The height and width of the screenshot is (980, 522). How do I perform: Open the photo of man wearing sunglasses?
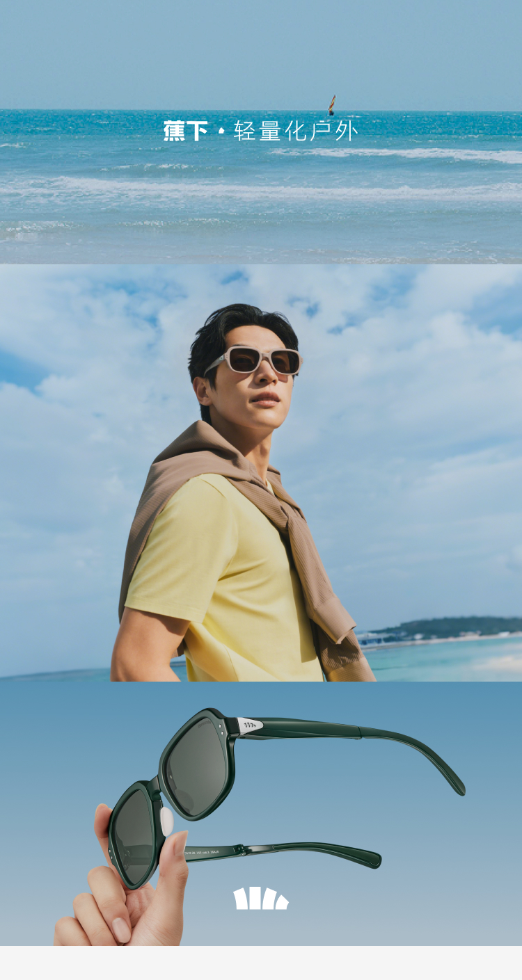[261, 473]
